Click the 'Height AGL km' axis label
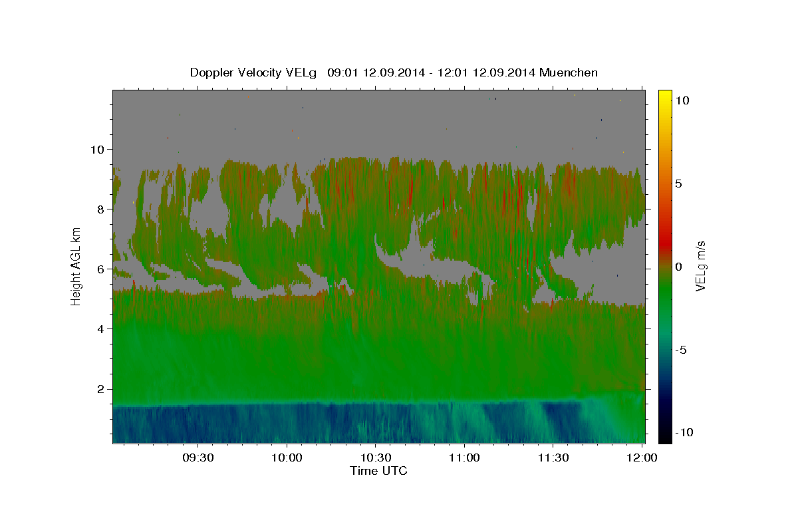Image resolution: width=798 pixels, height=532 pixels. pyautogui.click(x=76, y=266)
